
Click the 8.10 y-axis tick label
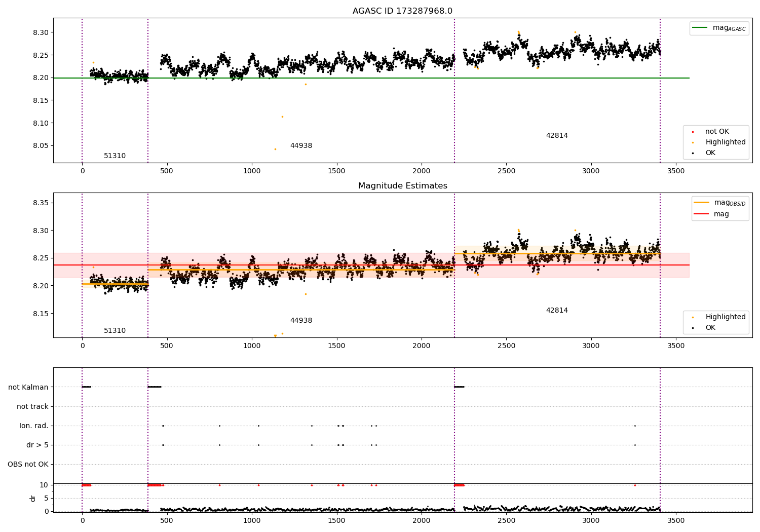pyautogui.click(x=40, y=123)
